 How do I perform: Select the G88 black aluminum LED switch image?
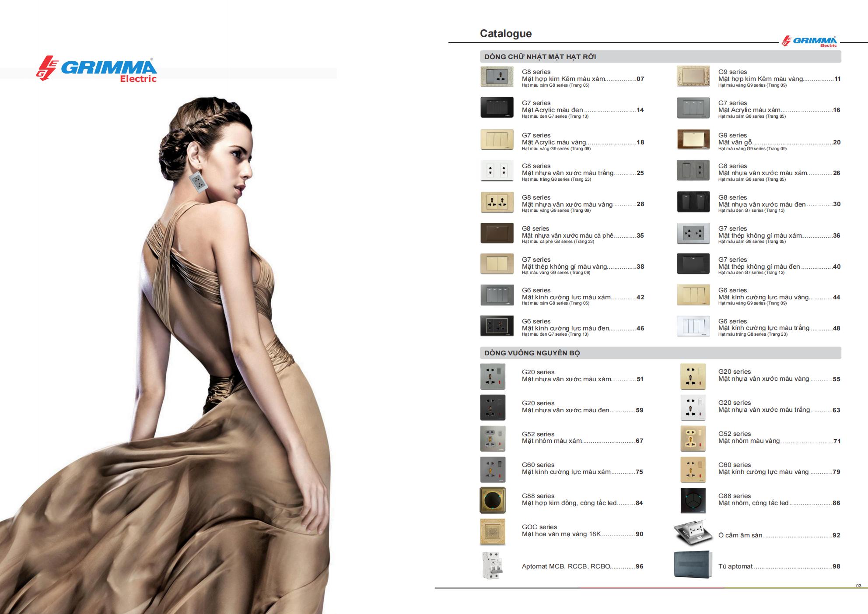[693, 500]
